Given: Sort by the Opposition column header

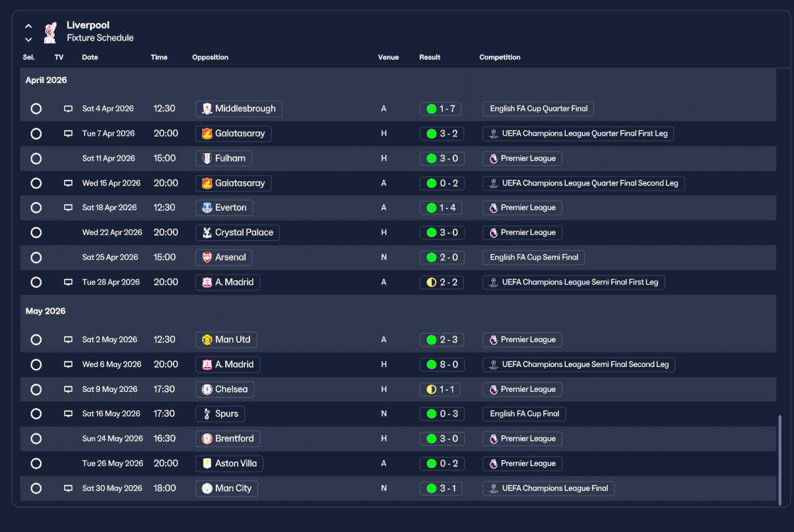Looking at the screenshot, I should click(210, 57).
